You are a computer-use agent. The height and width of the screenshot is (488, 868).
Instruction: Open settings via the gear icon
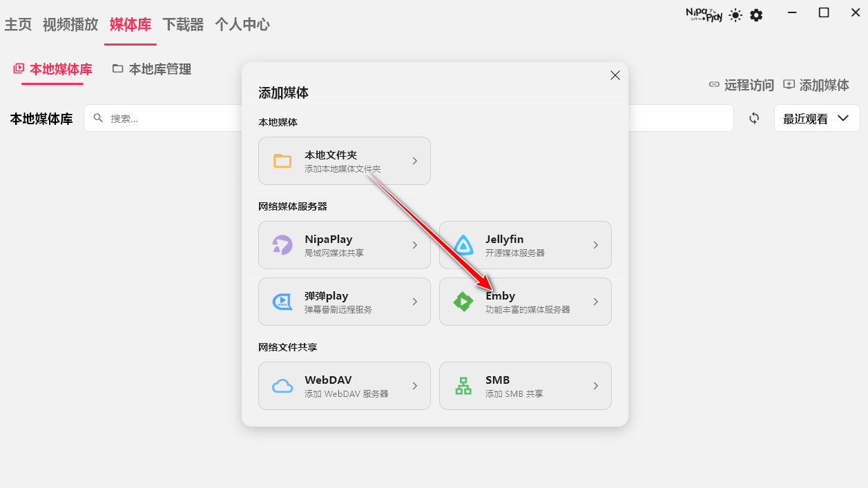coord(756,15)
